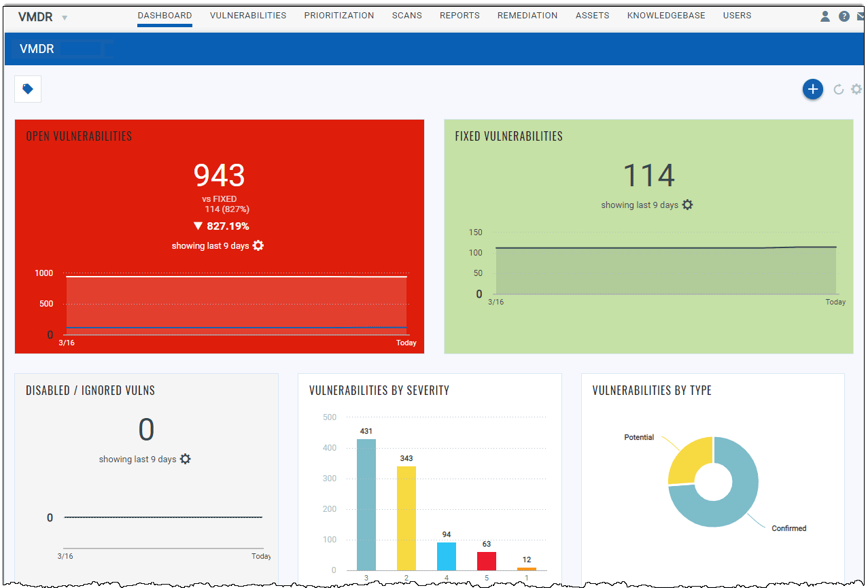Open the gear in Disabled / Ignored Vulns widget
Screen dimensions: 868x588
(x=186, y=459)
